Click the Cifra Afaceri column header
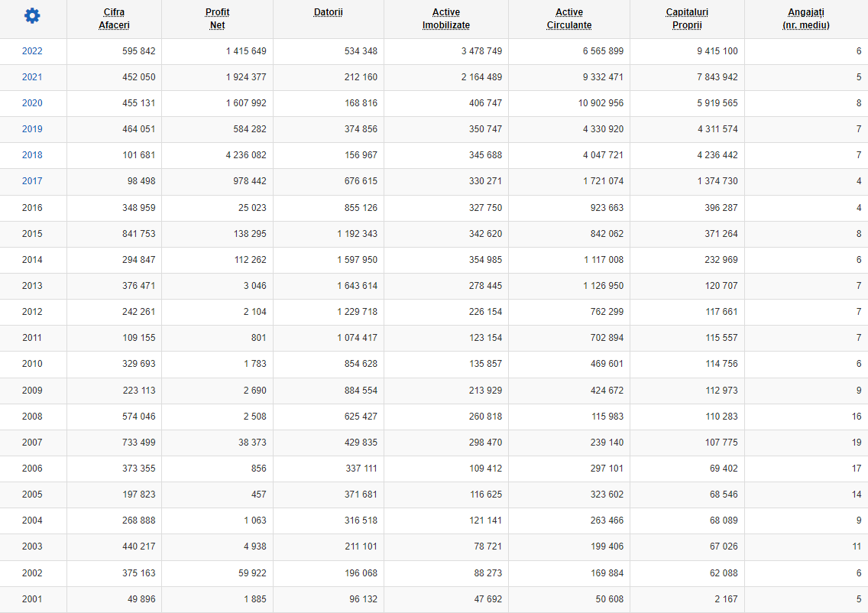This screenshot has height=613, width=868. (114, 19)
